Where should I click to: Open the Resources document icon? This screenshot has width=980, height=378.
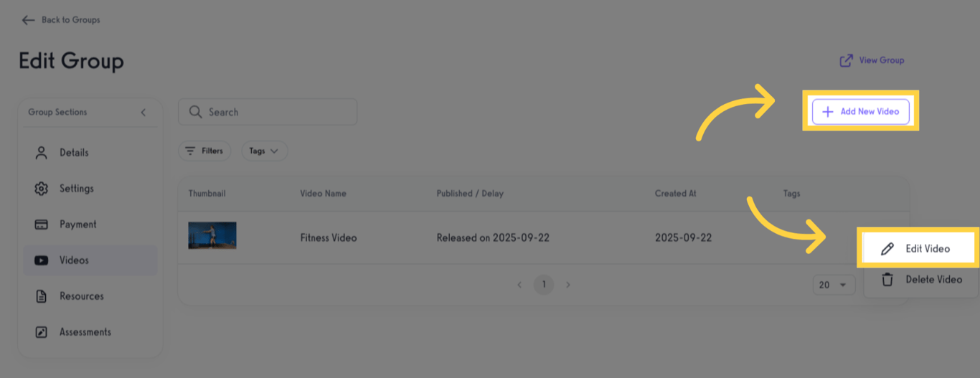[x=42, y=296]
